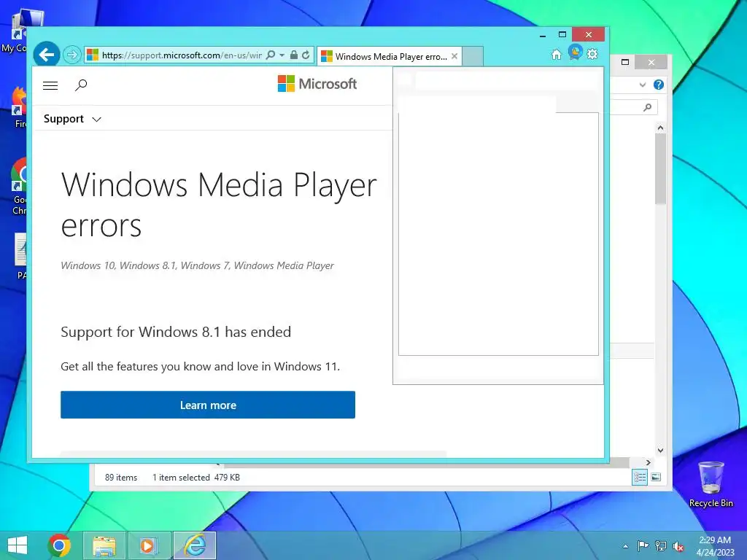
Task: Open a new tab in Internet Explorer
Action: (x=473, y=56)
